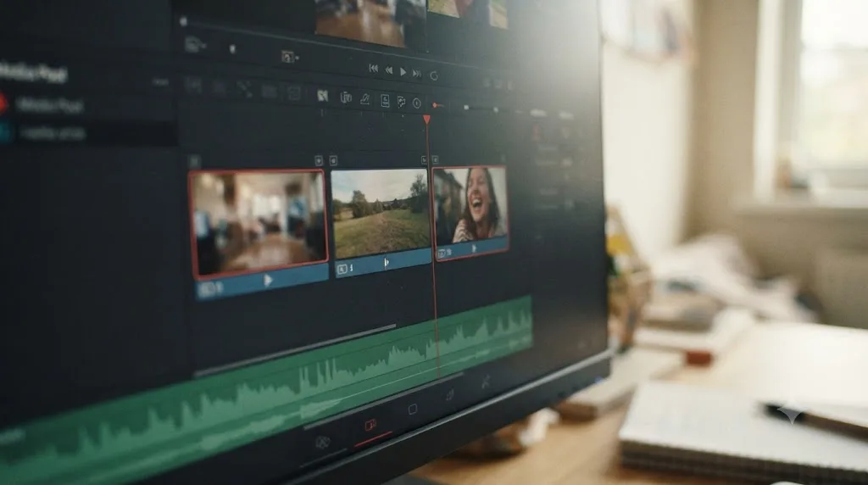
Task: Click the small square icon at the track header's top-left
Action: tap(194, 162)
